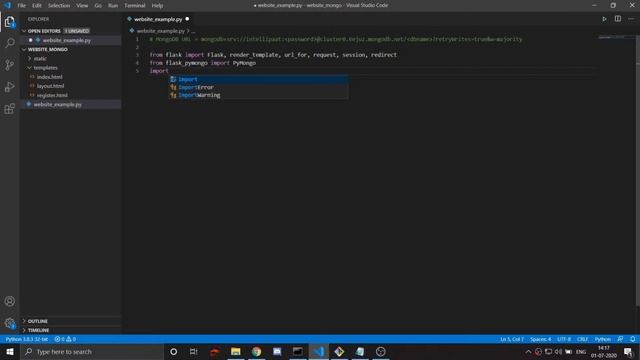Open the terminal window taskbar icon

[298, 351]
